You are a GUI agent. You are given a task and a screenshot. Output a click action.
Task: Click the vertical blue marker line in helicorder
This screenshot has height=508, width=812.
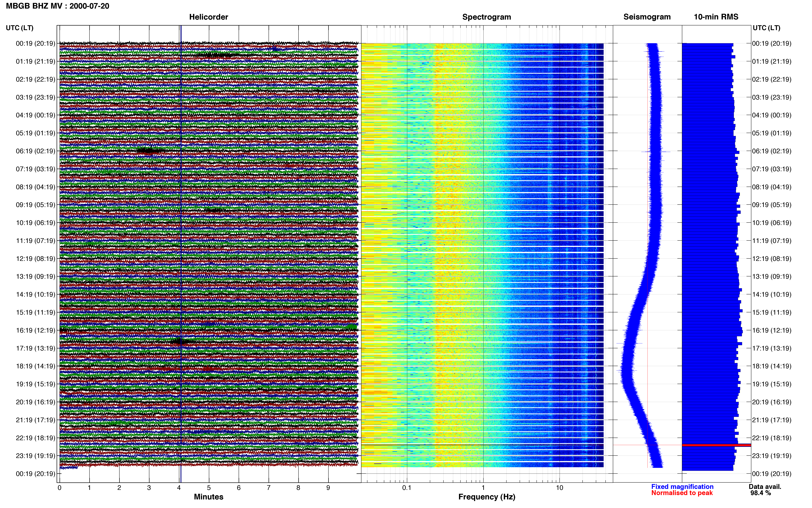tap(181, 254)
